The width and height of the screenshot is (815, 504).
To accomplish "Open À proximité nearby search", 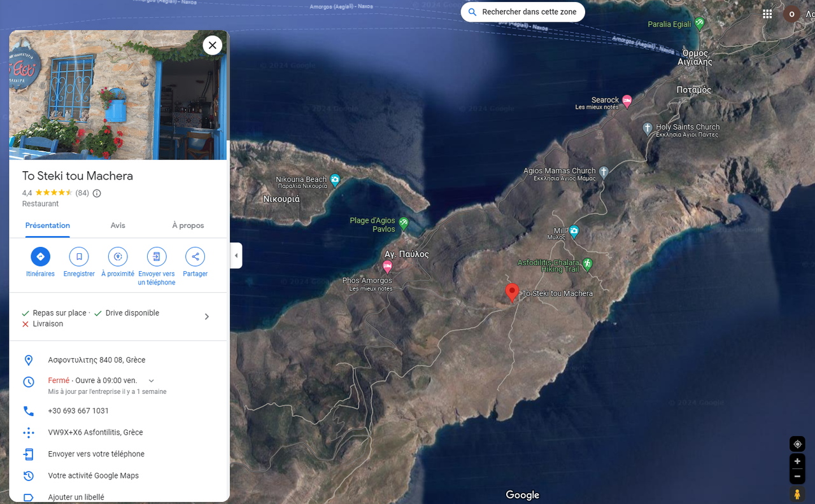I will tap(118, 256).
